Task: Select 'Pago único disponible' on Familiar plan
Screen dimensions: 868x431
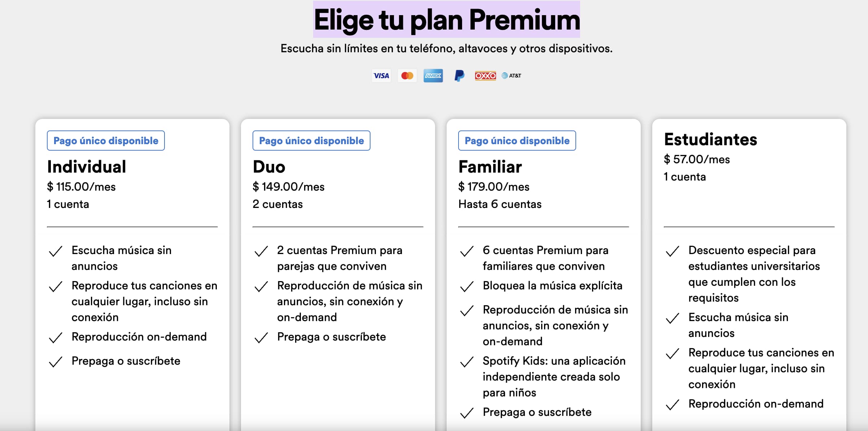Action: (517, 141)
